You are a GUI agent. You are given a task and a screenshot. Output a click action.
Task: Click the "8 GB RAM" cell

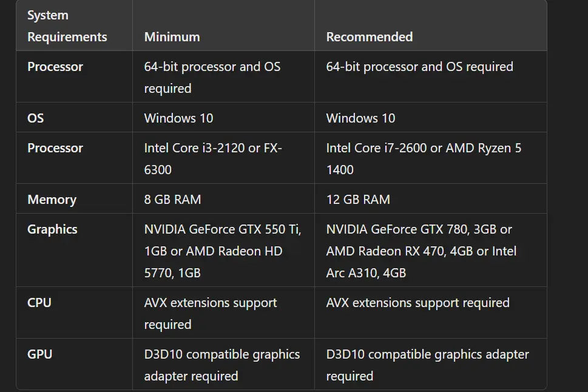[172, 200]
